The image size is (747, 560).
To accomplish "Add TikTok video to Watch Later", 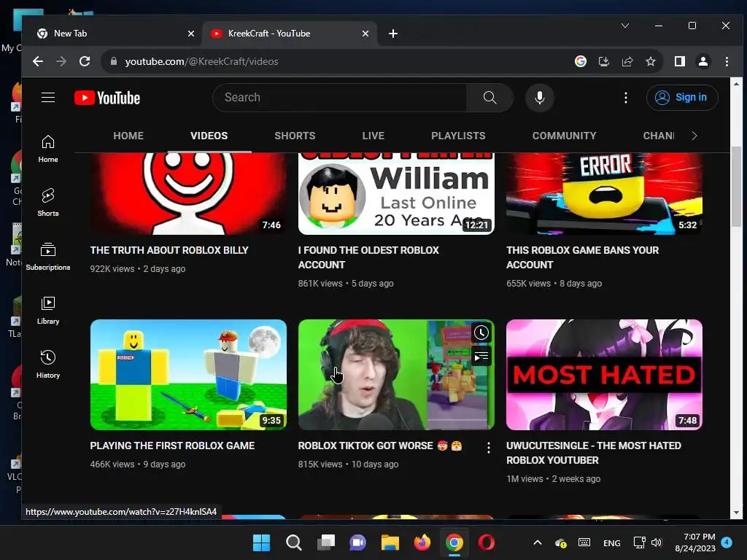I will coord(481,332).
